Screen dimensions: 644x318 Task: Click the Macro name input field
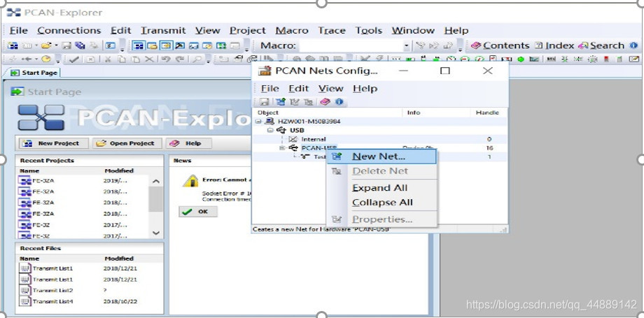pos(351,45)
